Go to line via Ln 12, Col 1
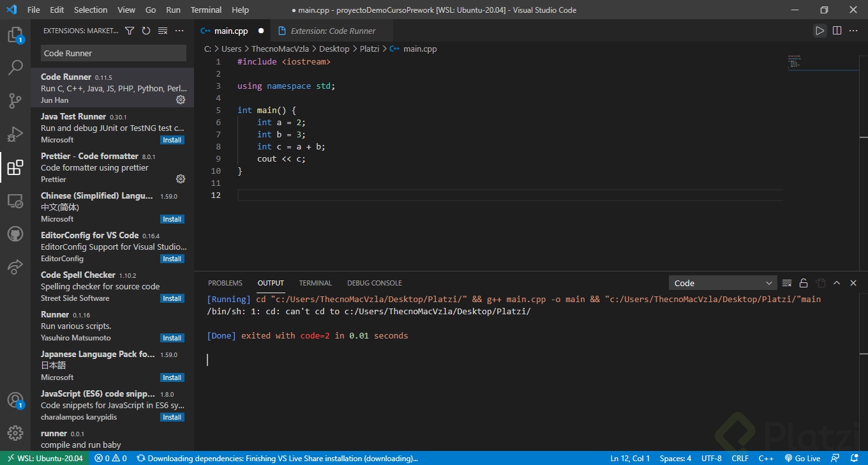 pos(630,458)
